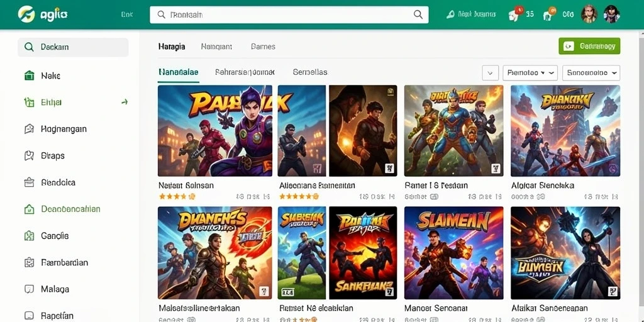The width and height of the screenshot is (644, 322).
Task: Go to Deandancatian in the sidebar
Action: coord(70,209)
